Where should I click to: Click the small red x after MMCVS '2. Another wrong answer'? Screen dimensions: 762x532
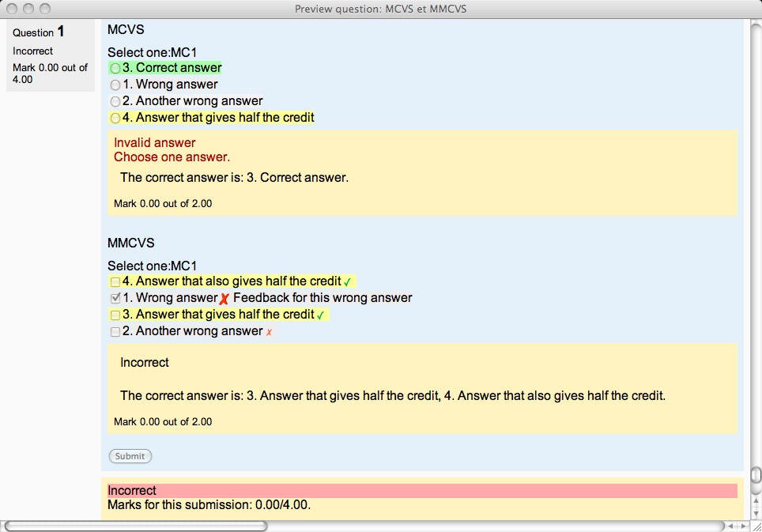(x=269, y=332)
